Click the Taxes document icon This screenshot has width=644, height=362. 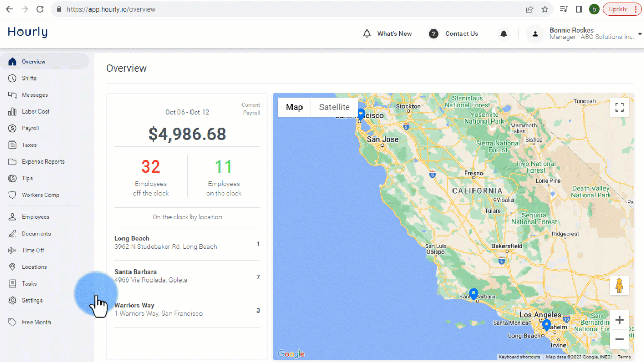(13, 145)
